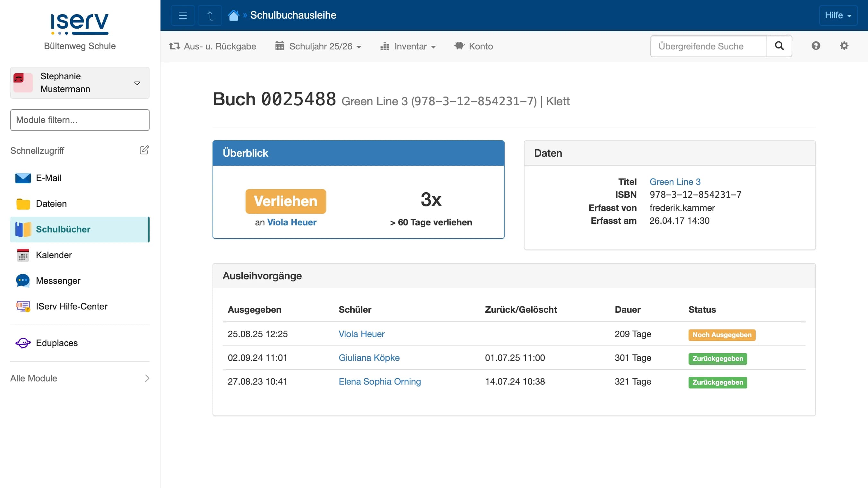The width and height of the screenshot is (868, 488).
Task: Open the Messenger module in the sidebar
Action: pos(57,280)
